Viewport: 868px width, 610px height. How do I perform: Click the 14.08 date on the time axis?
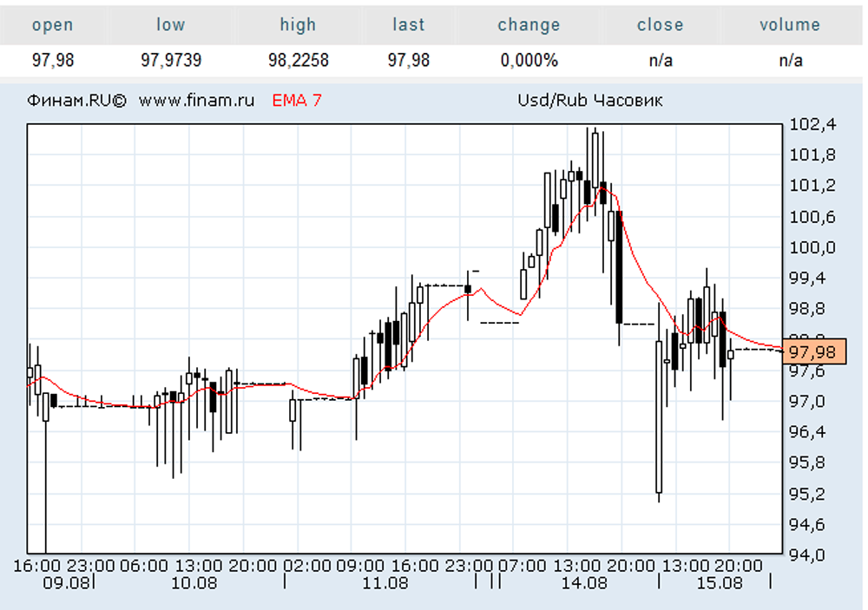[x=584, y=583]
